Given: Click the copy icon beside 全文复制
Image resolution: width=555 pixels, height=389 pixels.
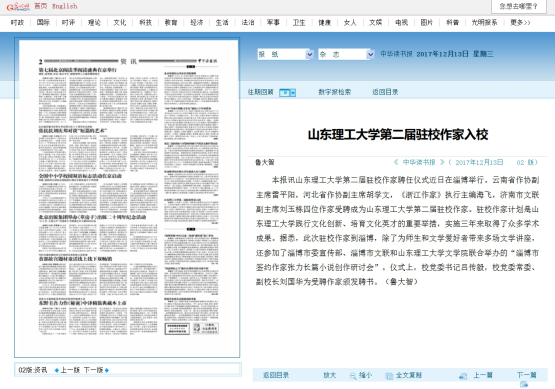Looking at the screenshot, I should [389, 376].
